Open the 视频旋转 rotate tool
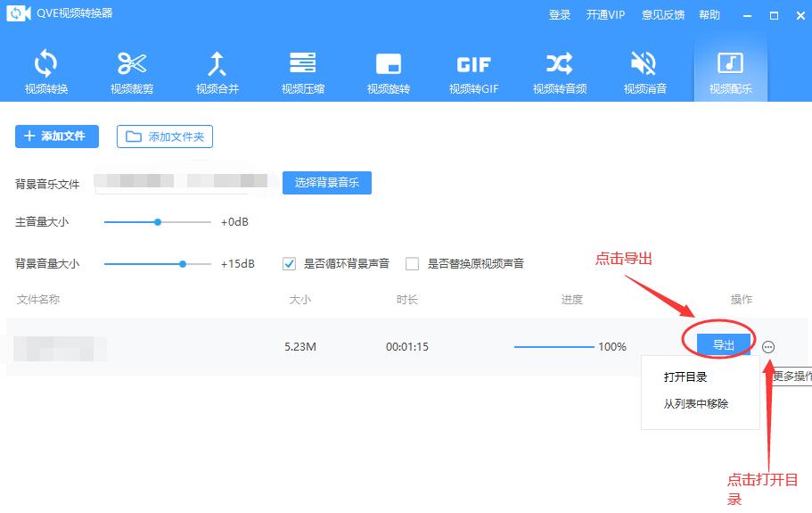 click(x=389, y=71)
